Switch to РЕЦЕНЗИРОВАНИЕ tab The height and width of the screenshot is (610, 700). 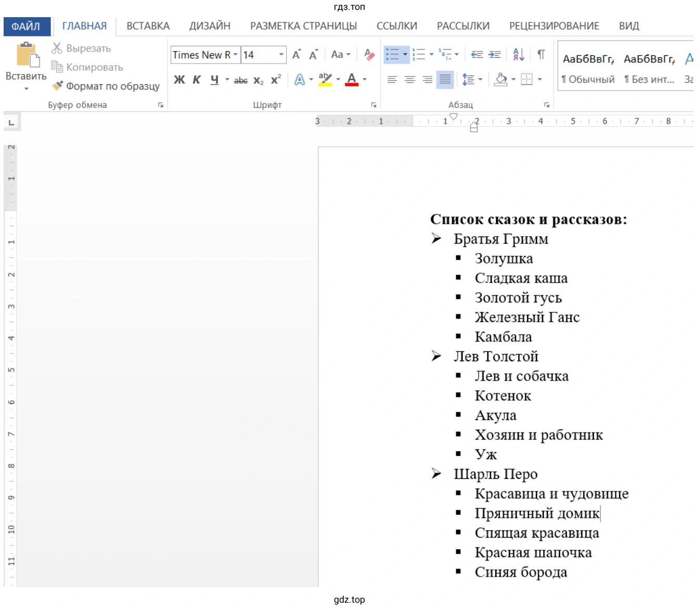pos(554,26)
